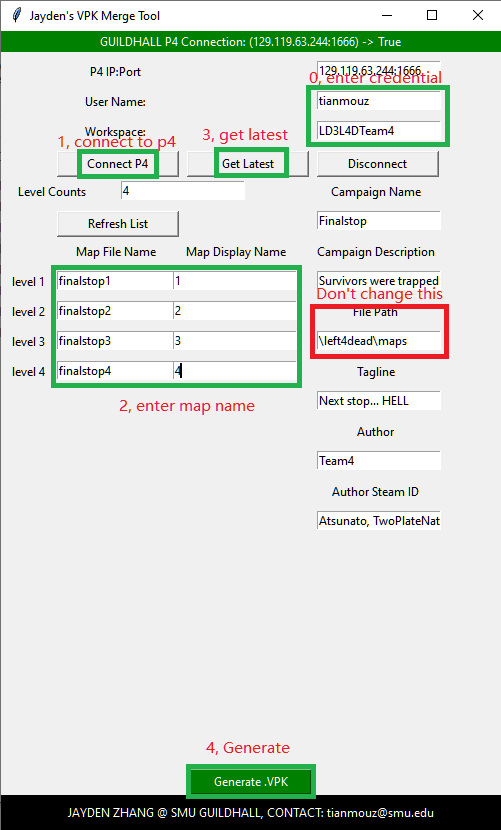Select level 2 map display name field
Image resolution: width=501 pixels, height=830 pixels.
pos(235,311)
